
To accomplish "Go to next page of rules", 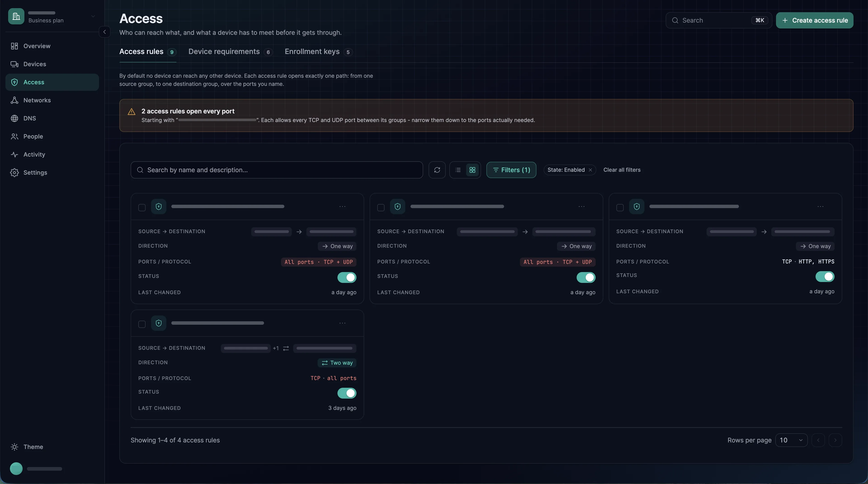I will coord(835,440).
